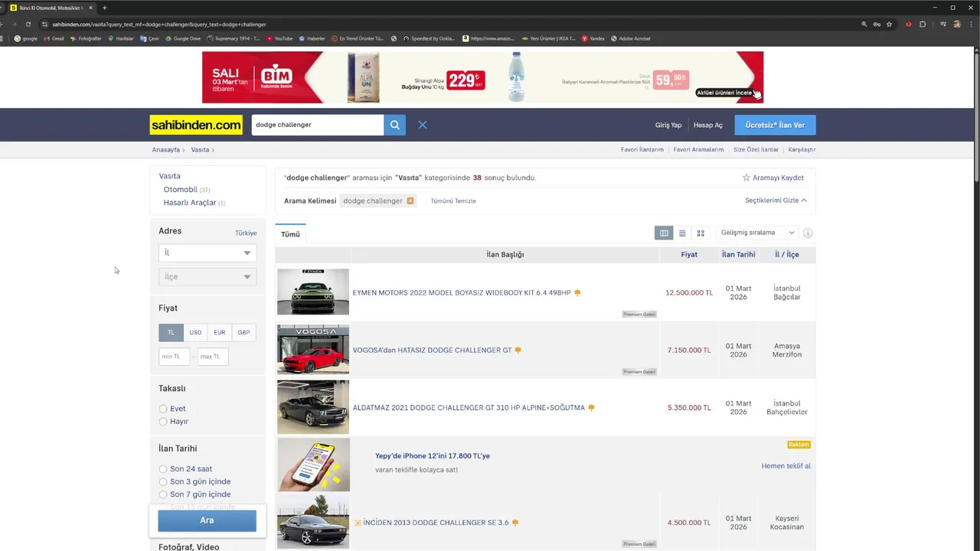Select Son 24 saat date filter
This screenshot has height=551, width=980.
[163, 469]
